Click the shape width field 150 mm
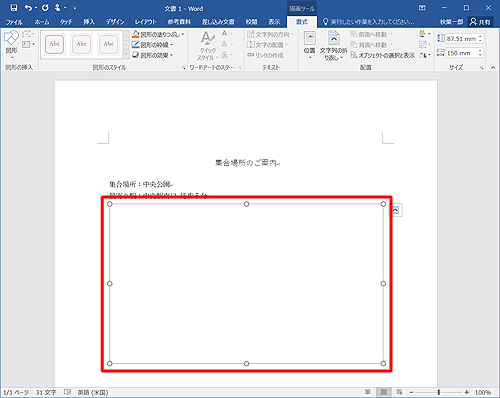This screenshot has width=500, height=398. coord(462,53)
